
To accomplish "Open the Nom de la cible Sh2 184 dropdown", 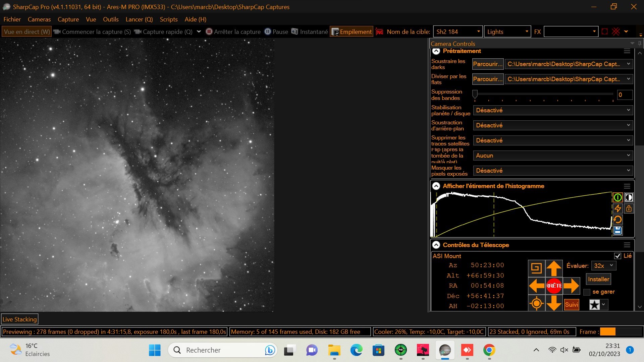I will click(458, 32).
